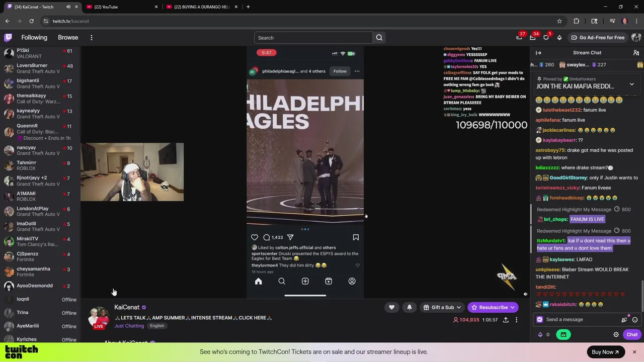This screenshot has width=644, height=362.
Task: Open the chat community users icon
Action: [x=636, y=53]
